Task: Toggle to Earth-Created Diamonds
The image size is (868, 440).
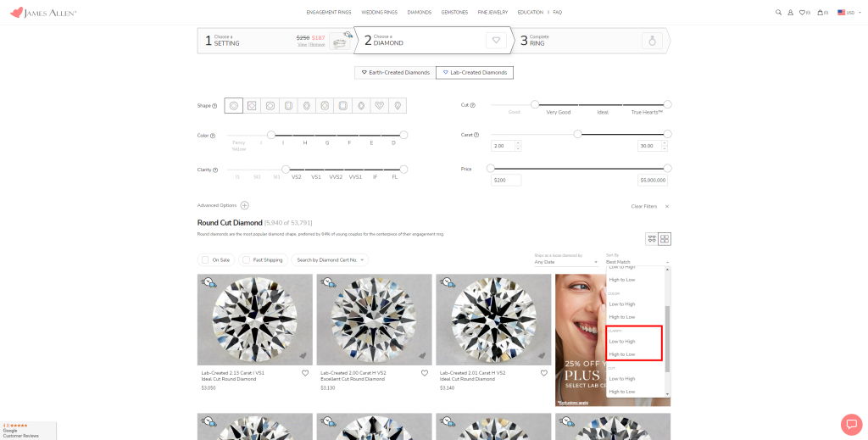Action: [395, 73]
